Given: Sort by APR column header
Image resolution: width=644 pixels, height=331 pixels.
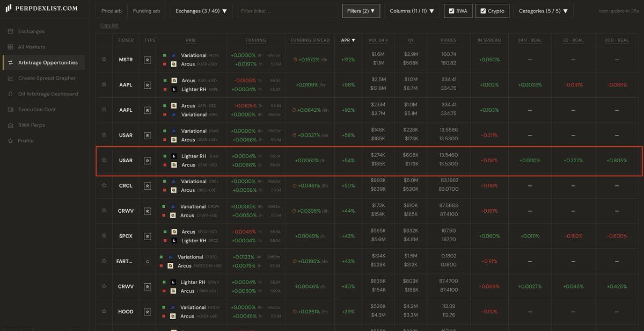Looking at the screenshot, I should pyautogui.click(x=348, y=40).
